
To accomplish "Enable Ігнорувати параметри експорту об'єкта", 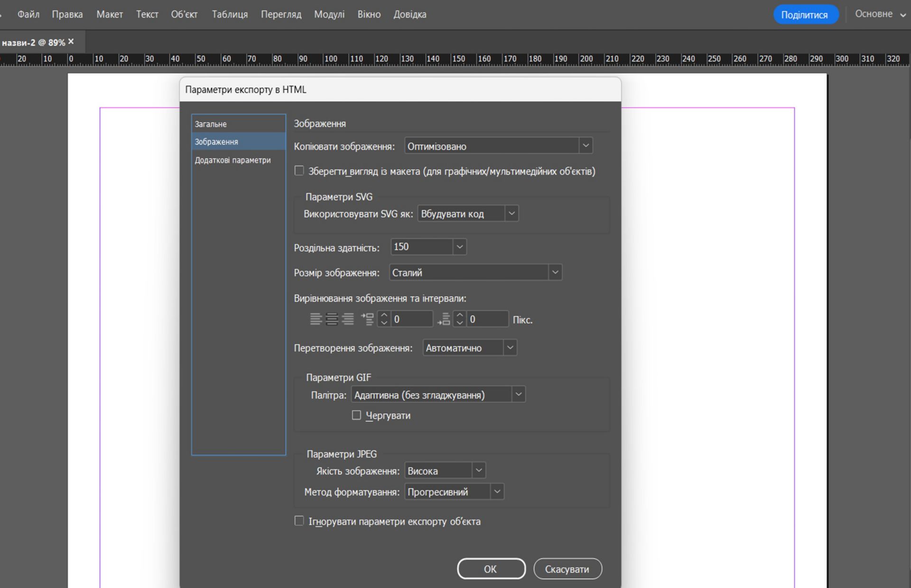I will (x=299, y=521).
